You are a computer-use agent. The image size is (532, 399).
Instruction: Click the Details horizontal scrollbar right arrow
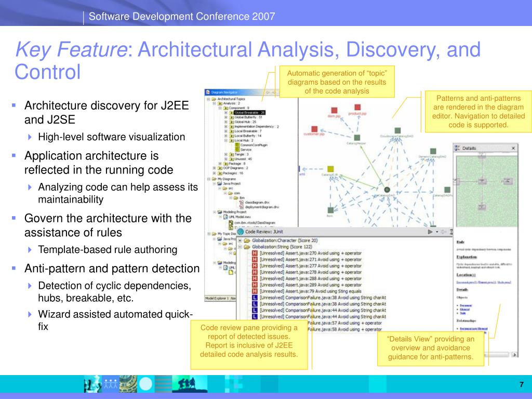coord(515,354)
